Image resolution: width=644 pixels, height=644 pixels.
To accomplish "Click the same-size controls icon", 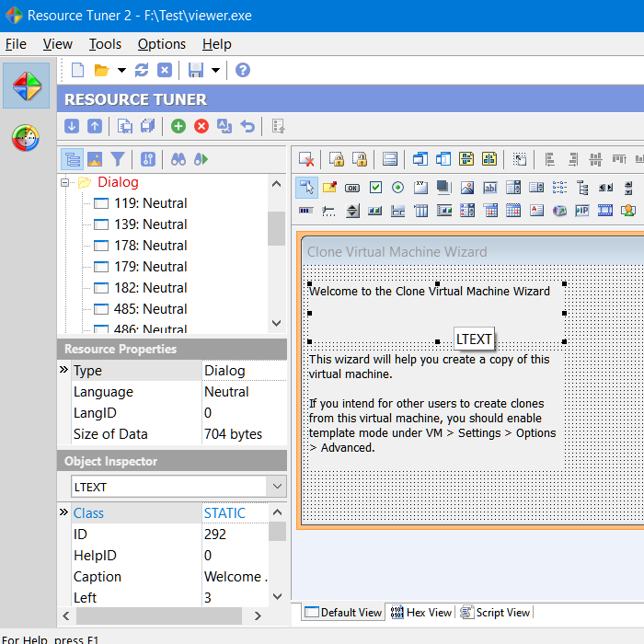I will pos(390,159).
